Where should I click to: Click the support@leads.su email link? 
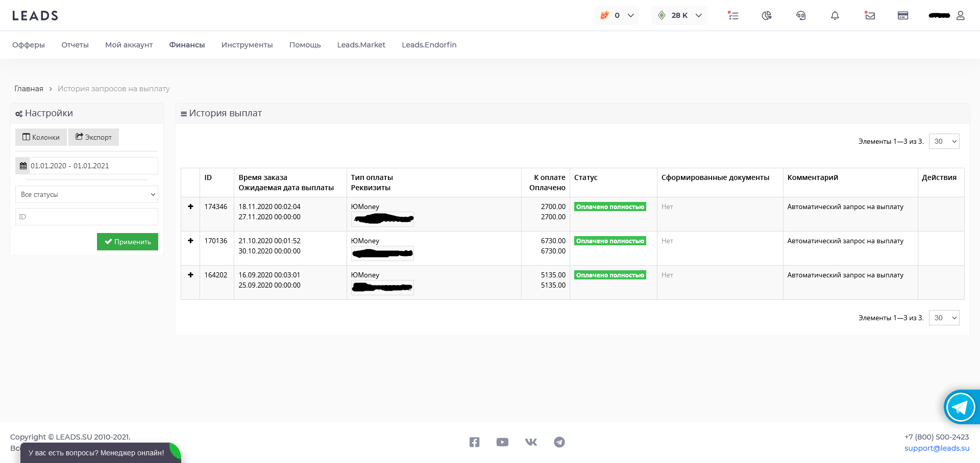pos(937,448)
